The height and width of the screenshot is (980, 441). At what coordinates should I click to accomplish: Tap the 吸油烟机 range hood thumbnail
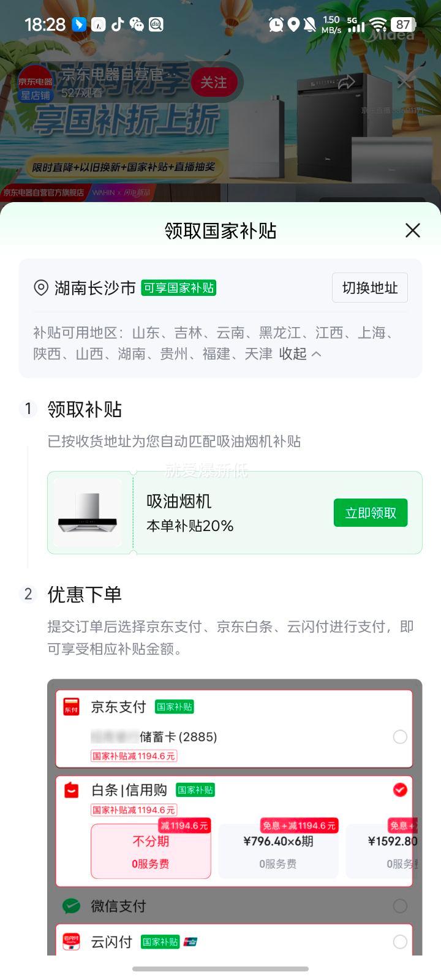pyautogui.click(x=88, y=513)
